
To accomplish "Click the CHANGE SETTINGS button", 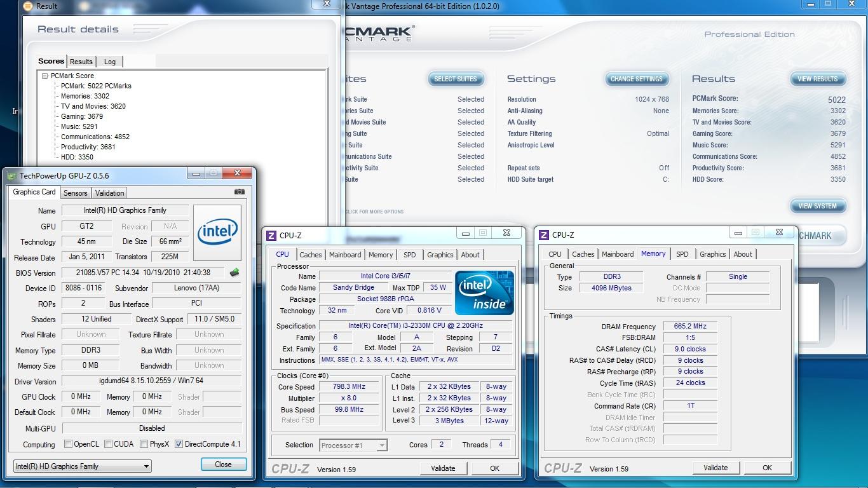I will point(637,79).
